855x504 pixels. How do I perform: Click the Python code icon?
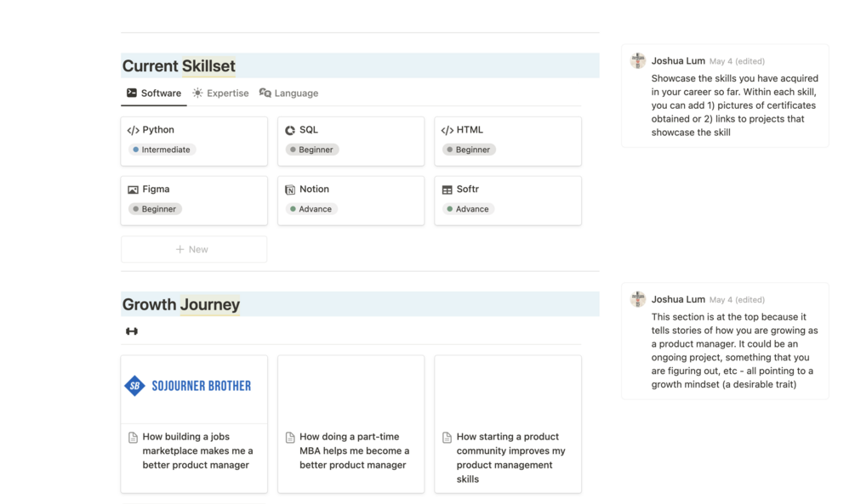click(133, 130)
